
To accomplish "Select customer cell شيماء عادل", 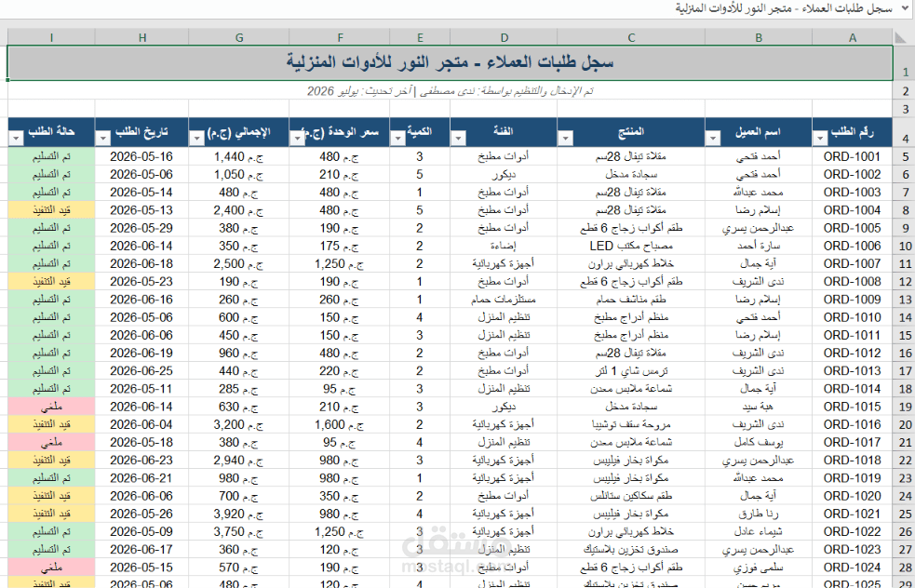I will [759, 532].
